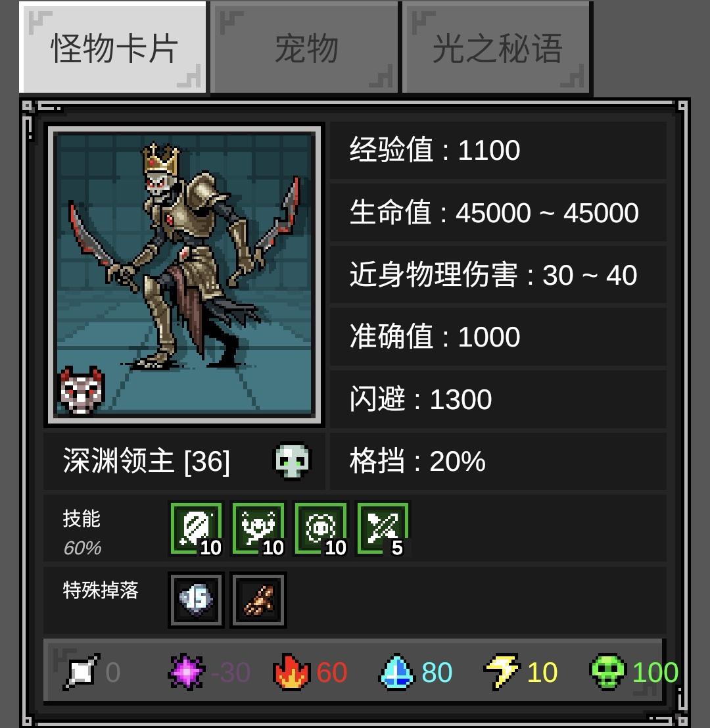Select the green poison skull resistance icon
710x728 pixels.
tap(607, 671)
